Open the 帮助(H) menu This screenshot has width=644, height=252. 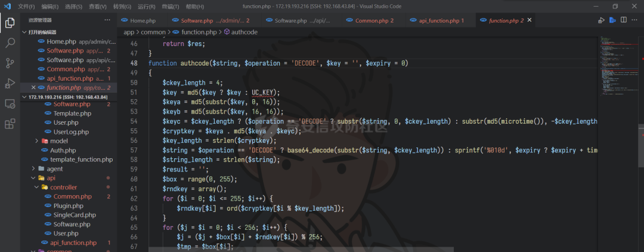click(x=194, y=7)
